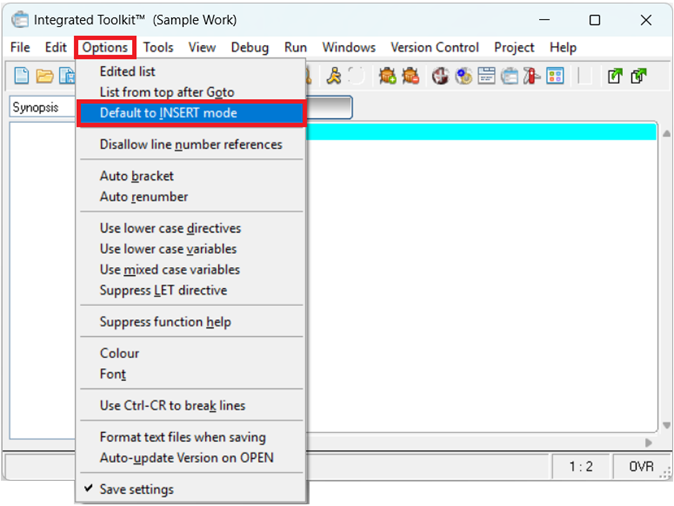Screen dimensions: 674x506
Task: Click the rightmost green arrow window icon
Action: [639, 76]
